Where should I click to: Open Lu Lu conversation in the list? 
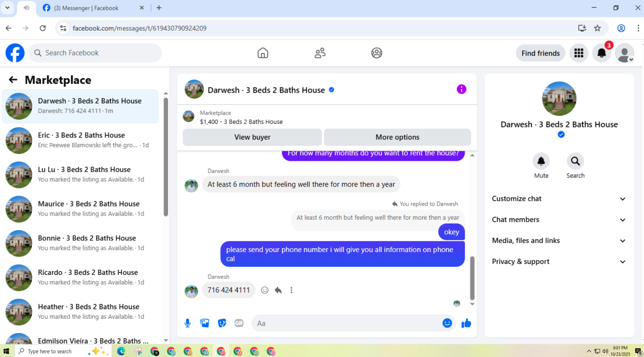click(x=80, y=174)
